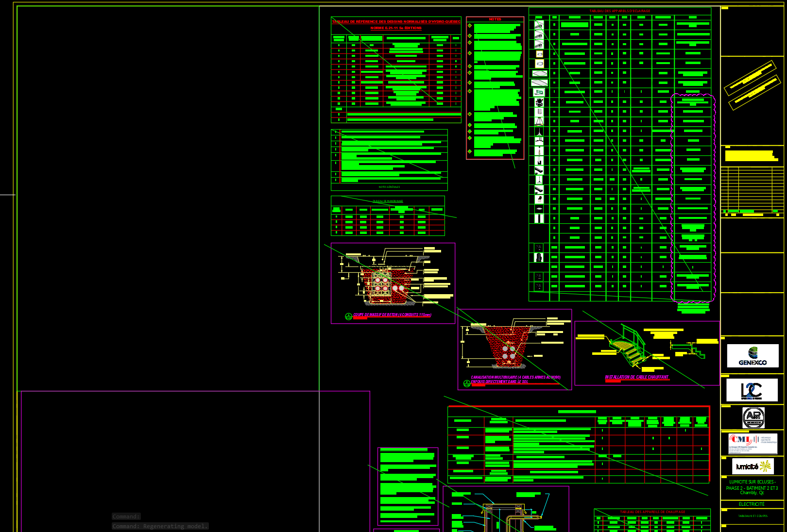Select the green exit sign fixture icon

(539, 92)
